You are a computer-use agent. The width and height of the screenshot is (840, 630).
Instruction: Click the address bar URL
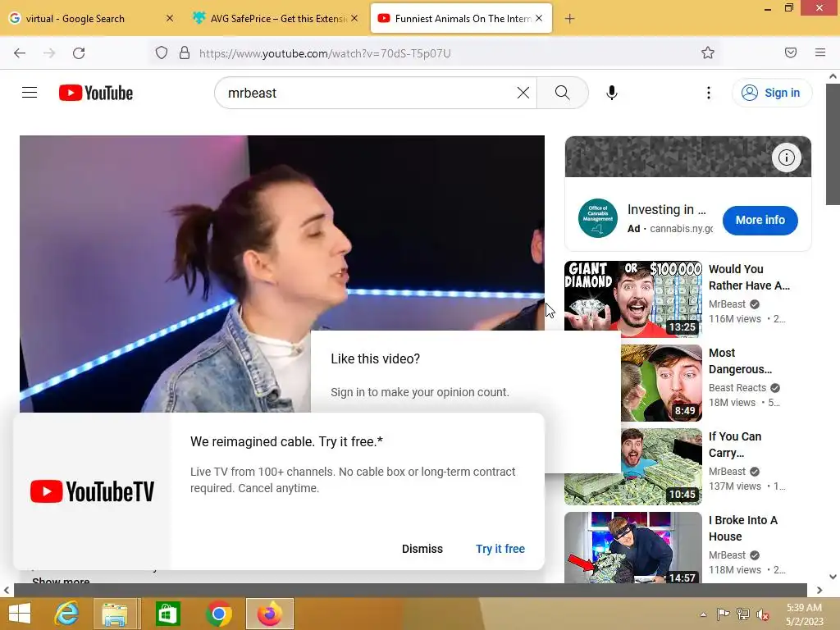click(325, 53)
